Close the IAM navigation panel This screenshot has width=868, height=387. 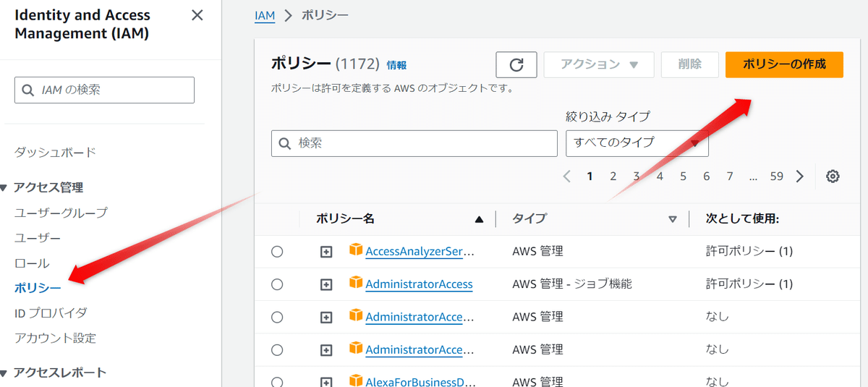(x=197, y=15)
